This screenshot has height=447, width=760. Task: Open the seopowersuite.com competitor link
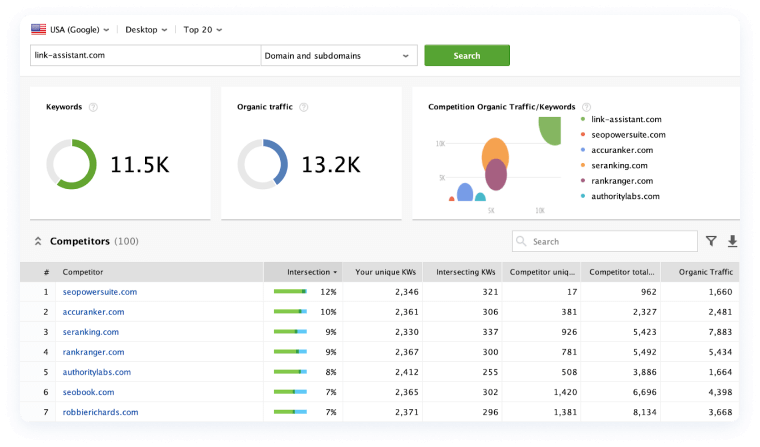click(x=100, y=292)
